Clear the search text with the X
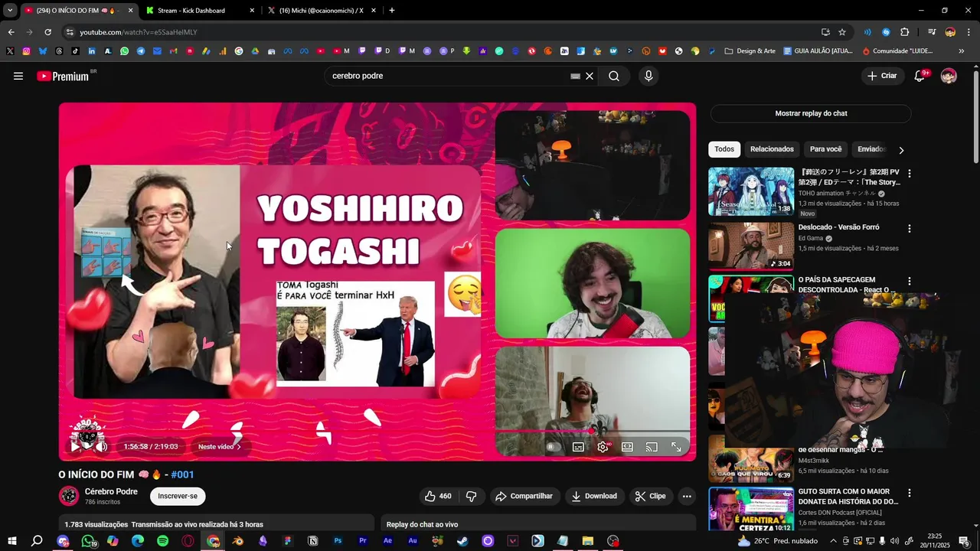Image resolution: width=980 pixels, height=551 pixels. (x=590, y=76)
